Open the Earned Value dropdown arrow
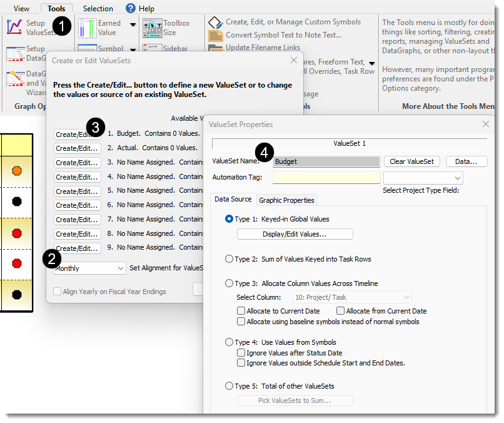The width and height of the screenshot is (504, 423). [133, 25]
